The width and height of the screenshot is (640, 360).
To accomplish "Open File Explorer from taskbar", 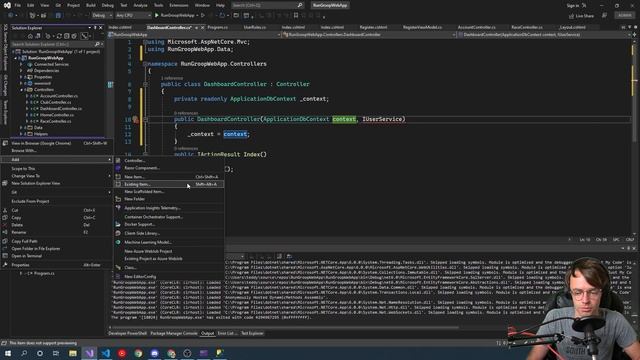I will 73,353.
